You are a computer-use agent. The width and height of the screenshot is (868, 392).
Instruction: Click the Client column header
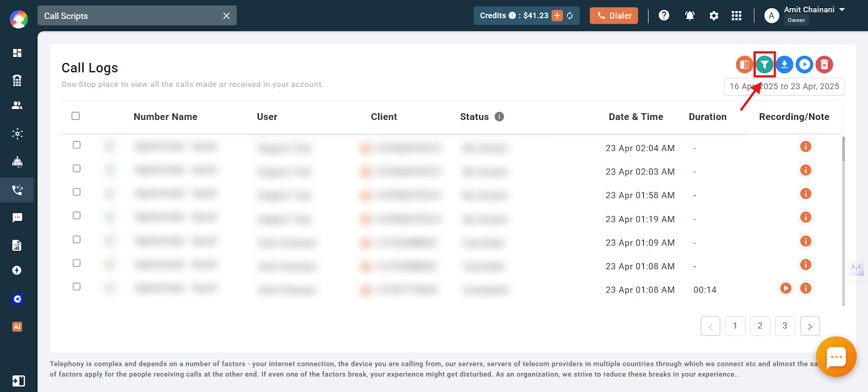coord(384,117)
